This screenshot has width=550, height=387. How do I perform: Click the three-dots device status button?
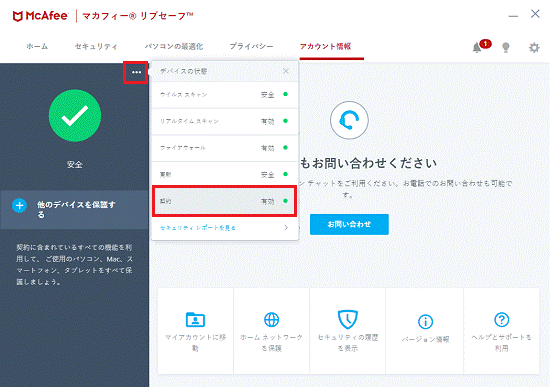136,72
